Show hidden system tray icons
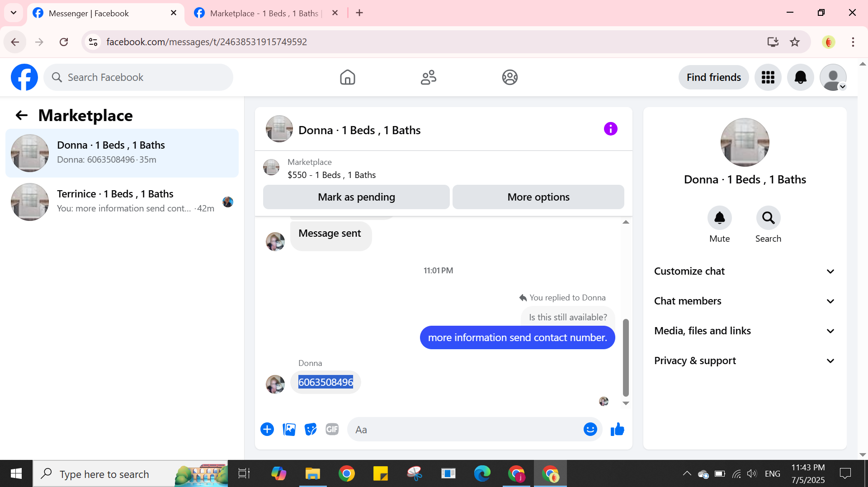 click(687, 473)
